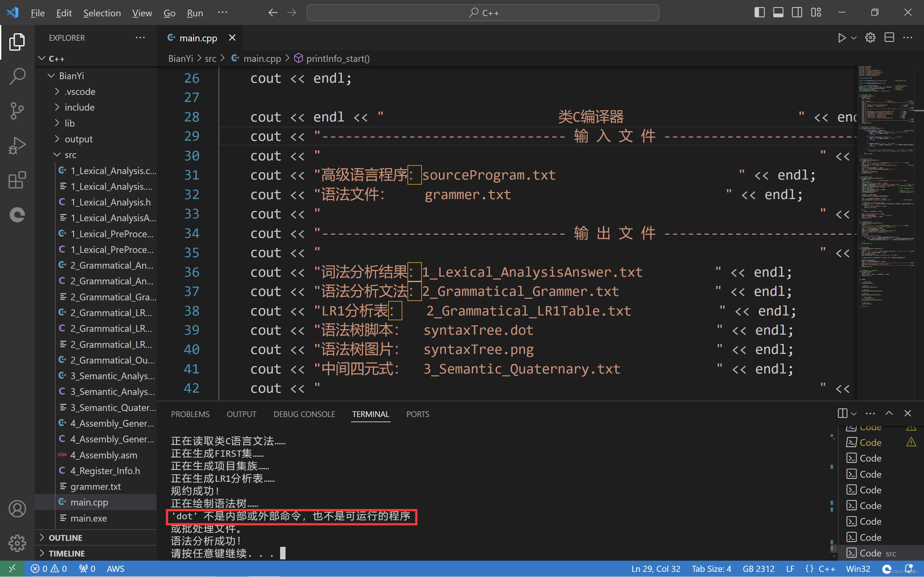Open Manage settings gear in activity bar
This screenshot has width=924, height=577.
[17, 543]
